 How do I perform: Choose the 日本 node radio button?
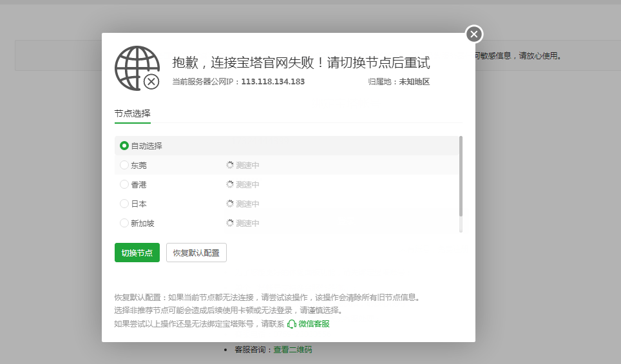tap(124, 204)
